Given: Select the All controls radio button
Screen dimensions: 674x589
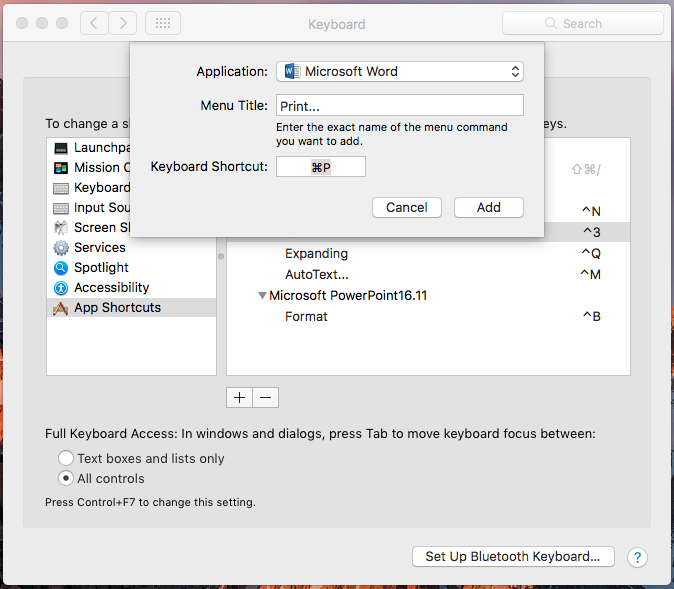Looking at the screenshot, I should pos(66,479).
